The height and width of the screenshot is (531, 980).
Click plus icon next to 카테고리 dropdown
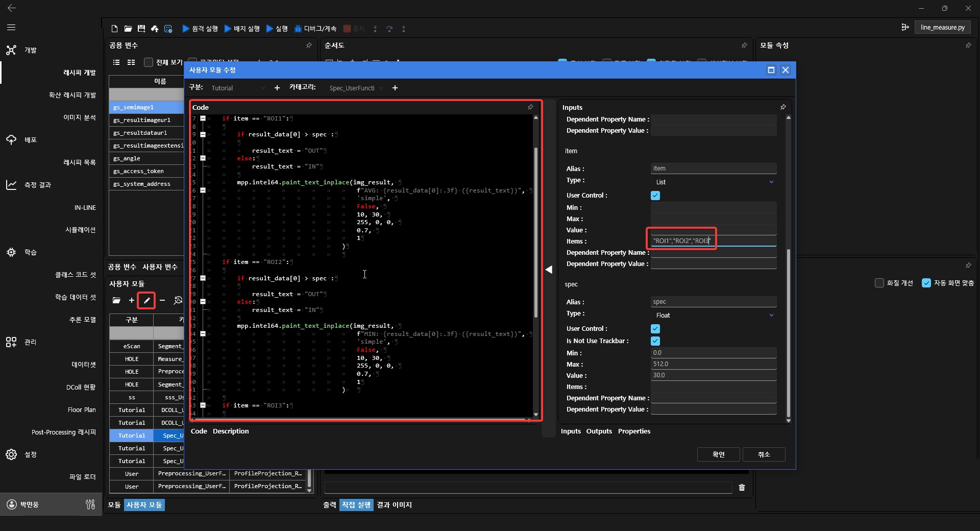click(x=395, y=88)
